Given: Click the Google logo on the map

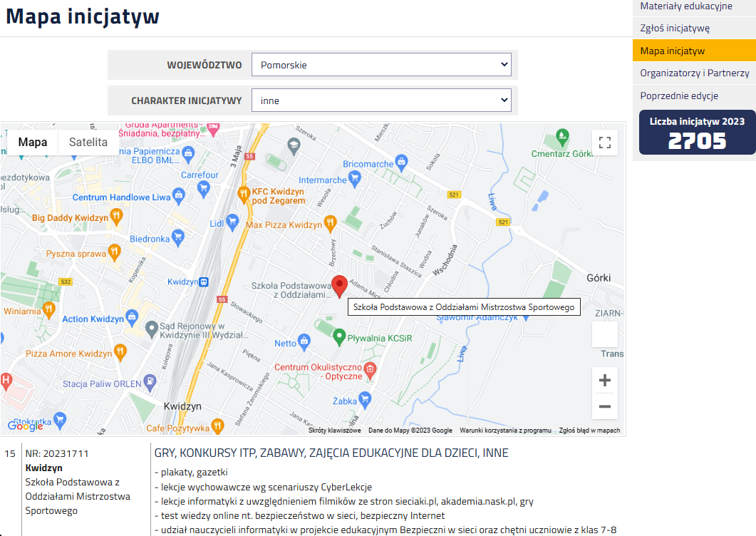Looking at the screenshot, I should click(x=25, y=426).
